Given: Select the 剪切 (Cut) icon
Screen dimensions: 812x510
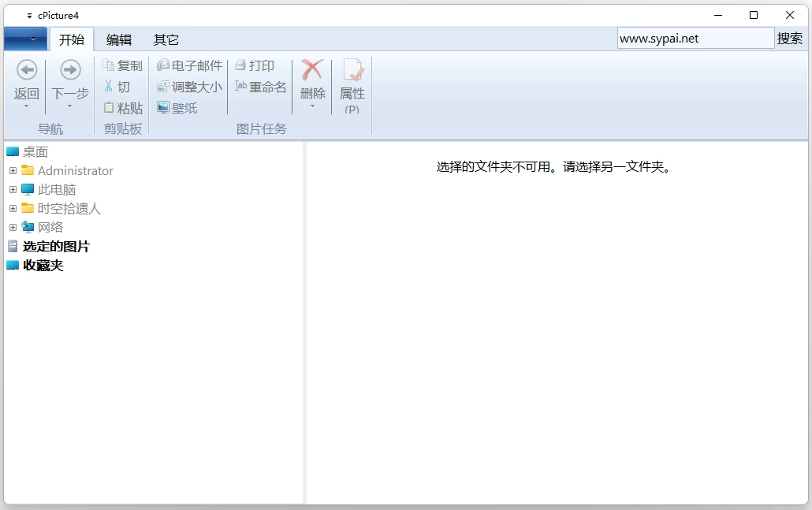Looking at the screenshot, I should [120, 87].
